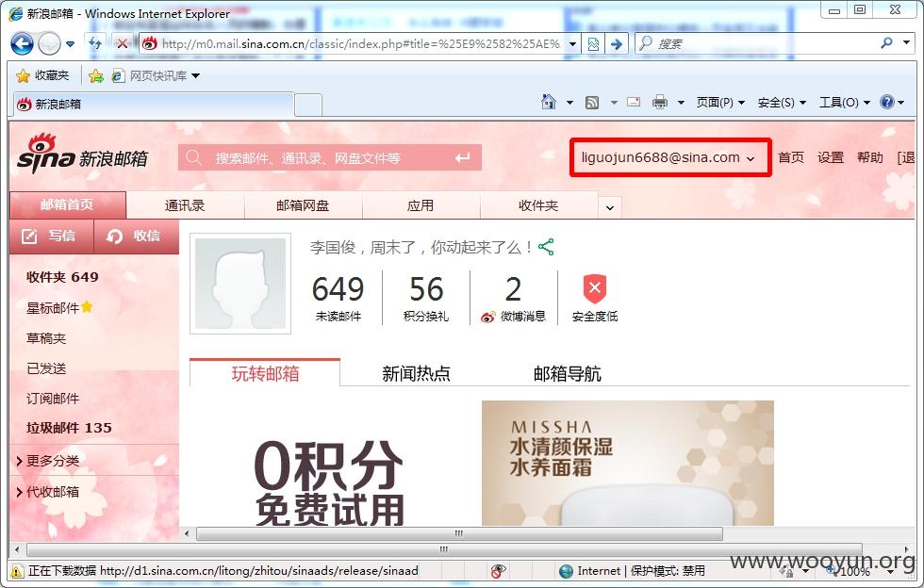Open the liguojun6688@sina.com account dropdown
The width and height of the screenshot is (924, 588).
tap(670, 157)
